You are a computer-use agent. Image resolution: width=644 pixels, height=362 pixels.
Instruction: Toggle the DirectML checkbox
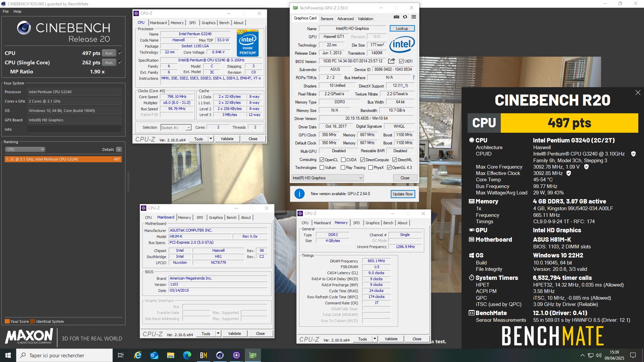click(394, 160)
